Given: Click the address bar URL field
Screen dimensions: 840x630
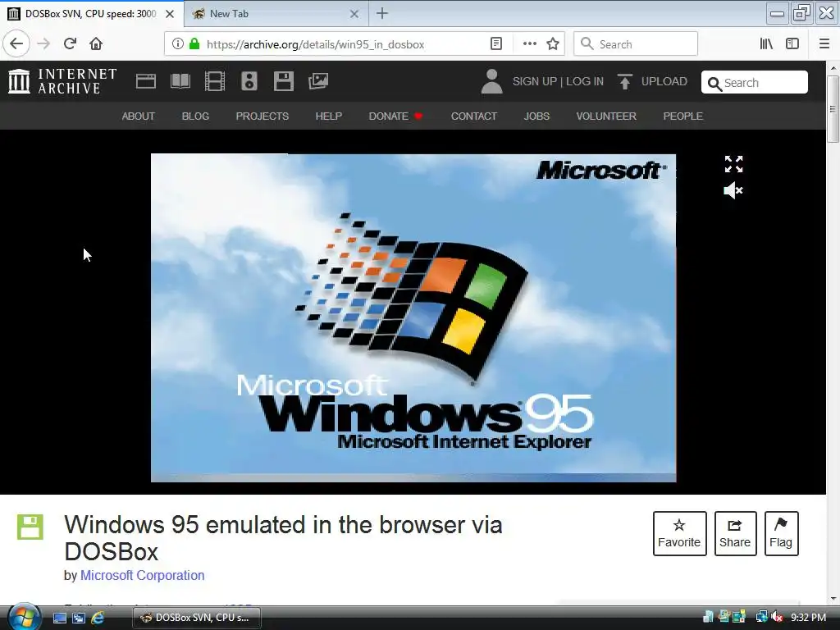Looking at the screenshot, I should 343,44.
